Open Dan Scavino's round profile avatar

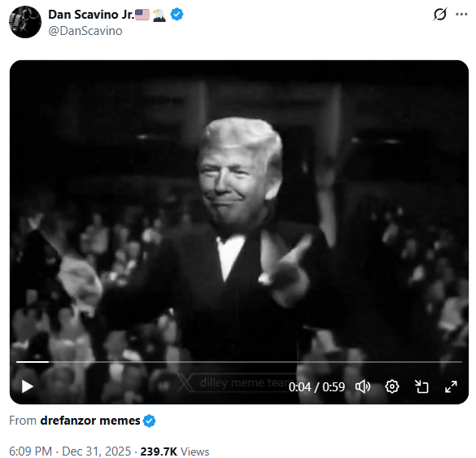tap(25, 22)
